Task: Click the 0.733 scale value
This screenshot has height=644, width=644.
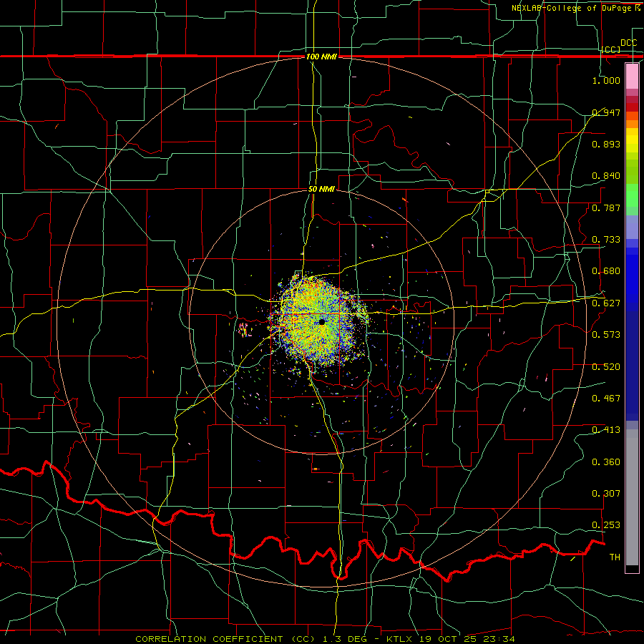Action: coord(606,240)
